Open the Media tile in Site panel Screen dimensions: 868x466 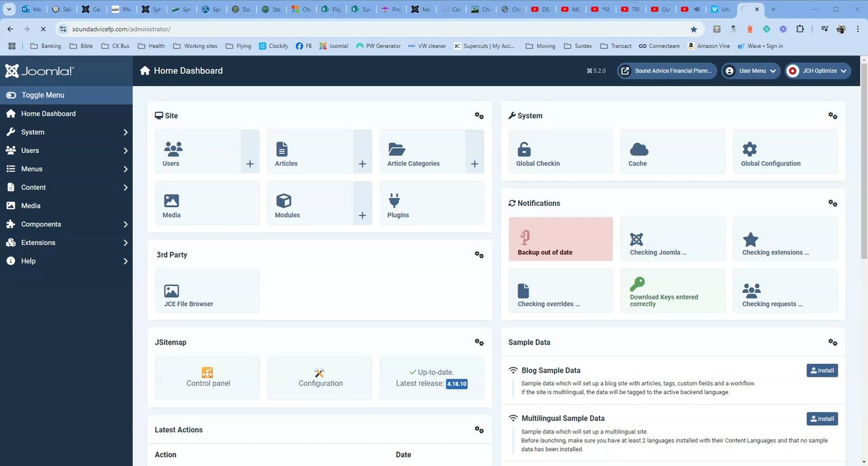(207, 203)
